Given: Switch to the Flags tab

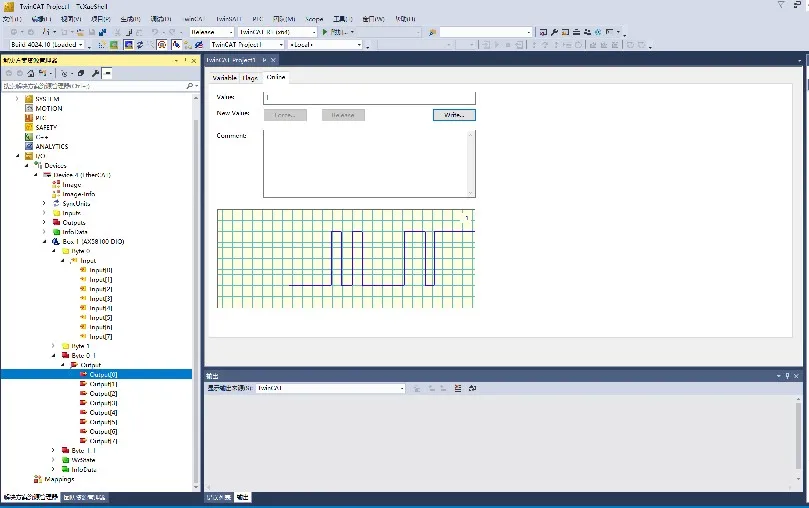Looking at the screenshot, I should (x=249, y=77).
